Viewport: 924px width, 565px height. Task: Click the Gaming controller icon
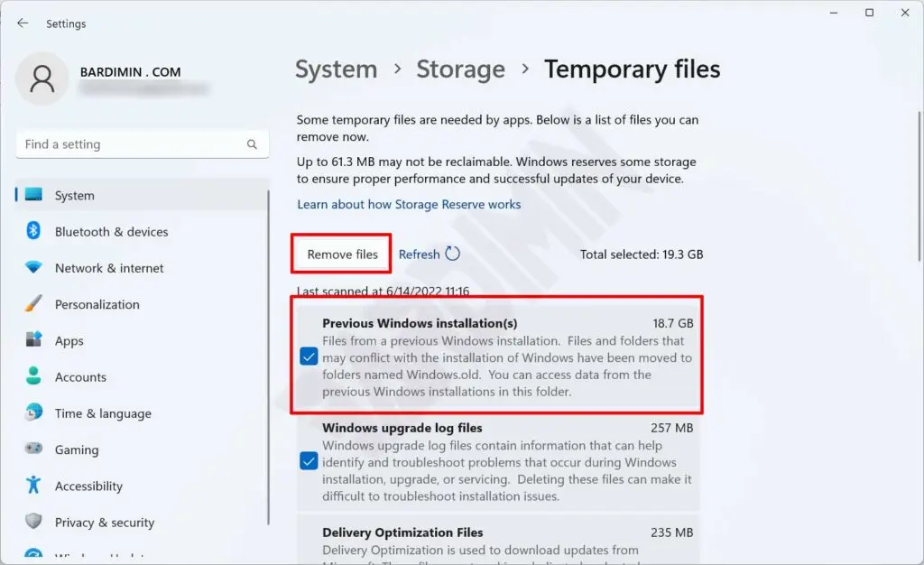click(x=33, y=449)
